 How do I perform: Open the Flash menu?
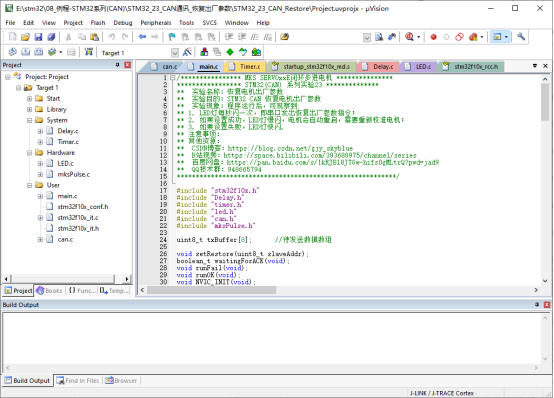coord(98,23)
